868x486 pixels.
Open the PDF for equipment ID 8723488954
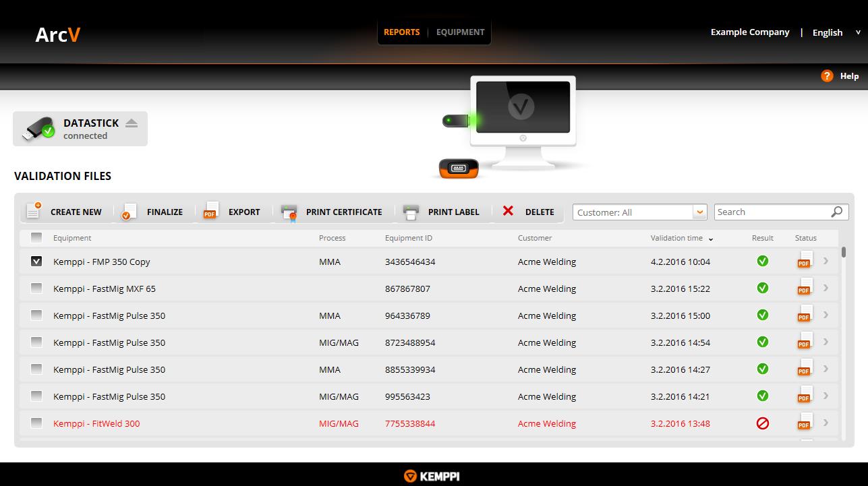pos(805,341)
